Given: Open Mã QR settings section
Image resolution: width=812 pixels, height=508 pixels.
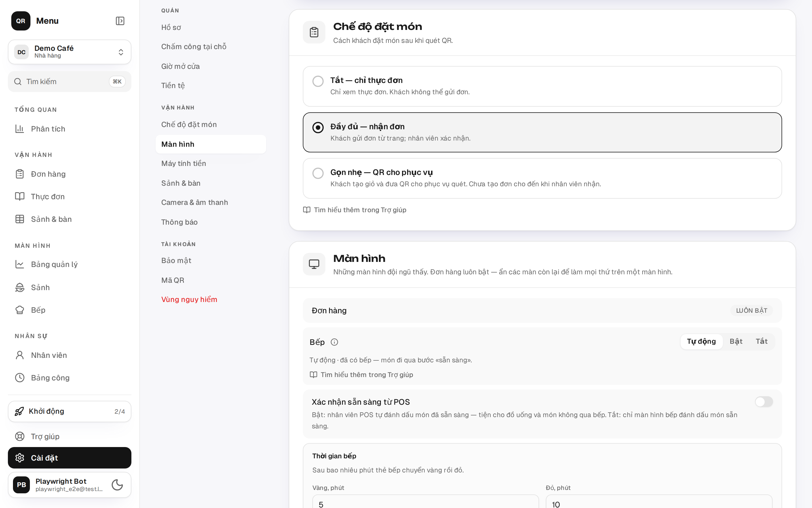Looking at the screenshot, I should (x=211, y=280).
